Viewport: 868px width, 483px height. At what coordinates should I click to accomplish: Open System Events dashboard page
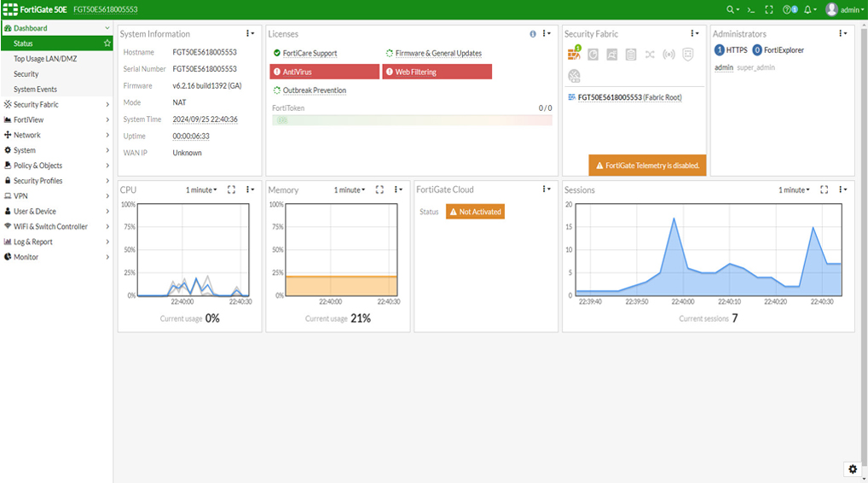(56, 90)
